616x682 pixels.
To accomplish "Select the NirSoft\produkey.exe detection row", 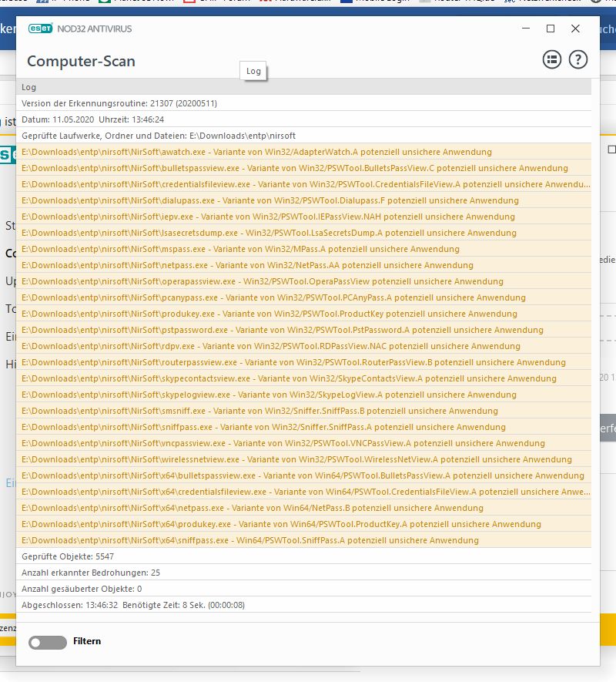I will click(x=303, y=314).
